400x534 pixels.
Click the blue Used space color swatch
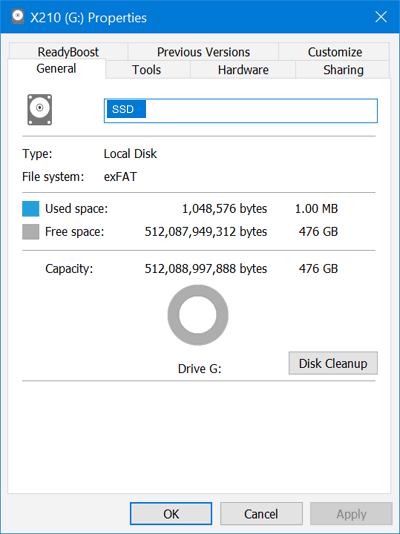tap(31, 209)
